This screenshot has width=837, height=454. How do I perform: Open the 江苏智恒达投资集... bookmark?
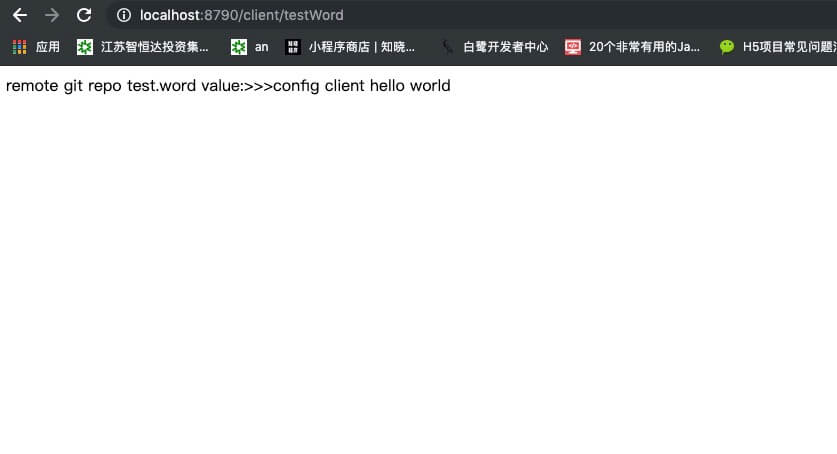pyautogui.click(x=143, y=47)
